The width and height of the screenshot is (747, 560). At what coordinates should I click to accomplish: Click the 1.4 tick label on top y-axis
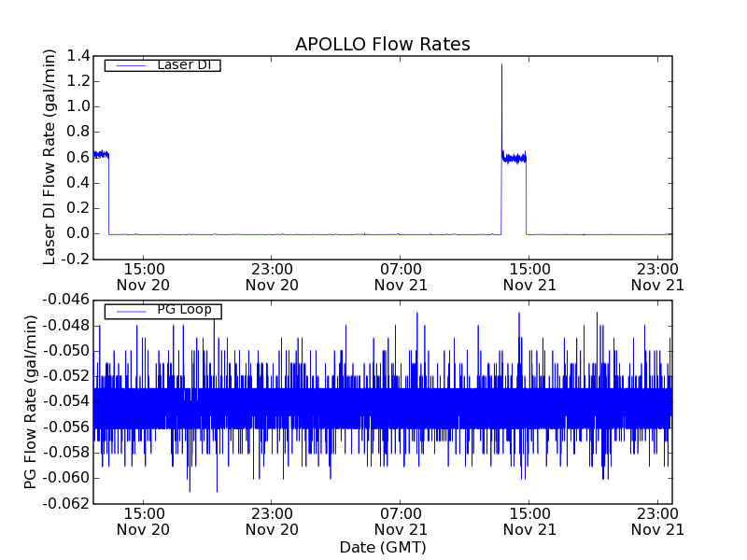tap(78, 56)
